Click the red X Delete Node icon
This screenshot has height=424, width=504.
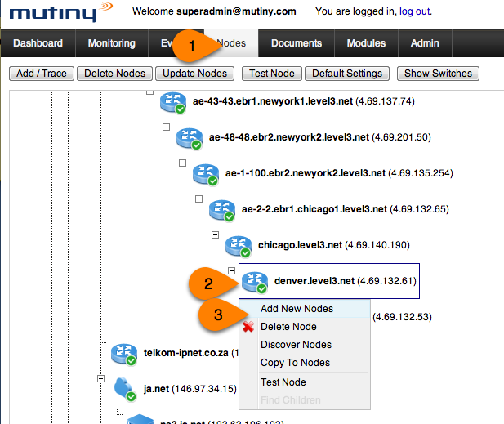(x=248, y=327)
